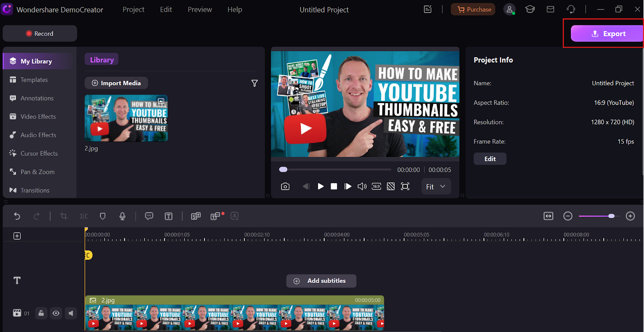Screen dimensions: 644x332
Task: Click the Export button
Action: pos(607,34)
